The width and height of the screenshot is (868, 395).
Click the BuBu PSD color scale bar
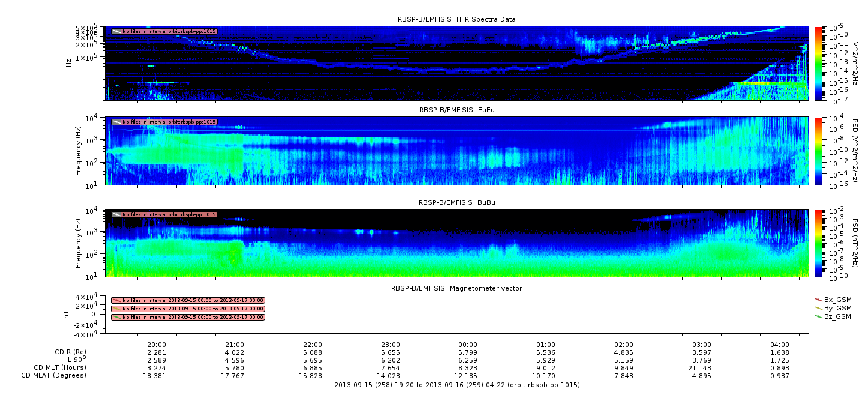pos(818,243)
